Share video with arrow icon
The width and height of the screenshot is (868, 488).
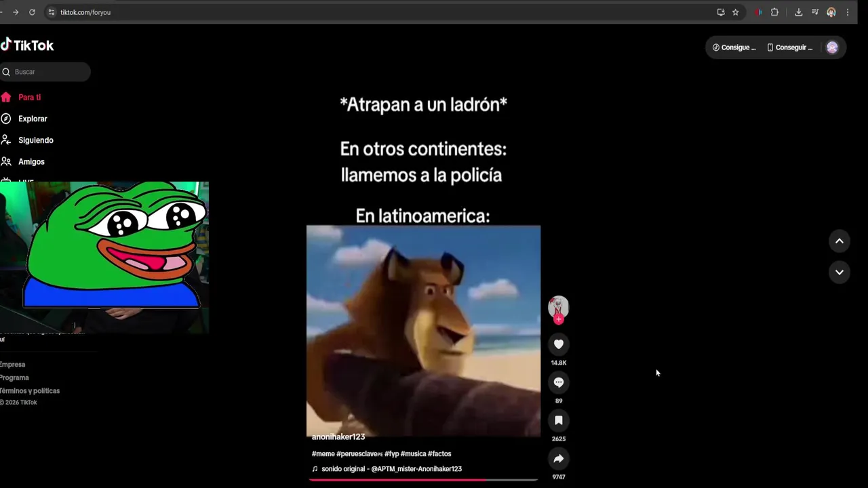(x=559, y=459)
